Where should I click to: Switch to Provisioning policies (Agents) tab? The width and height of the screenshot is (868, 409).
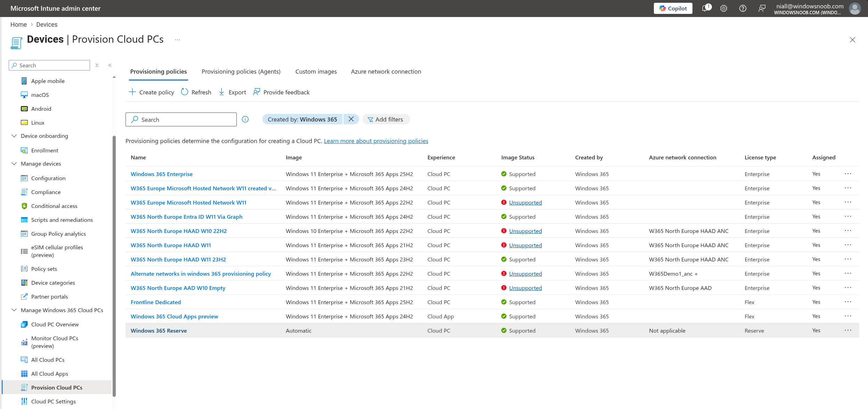coord(241,72)
